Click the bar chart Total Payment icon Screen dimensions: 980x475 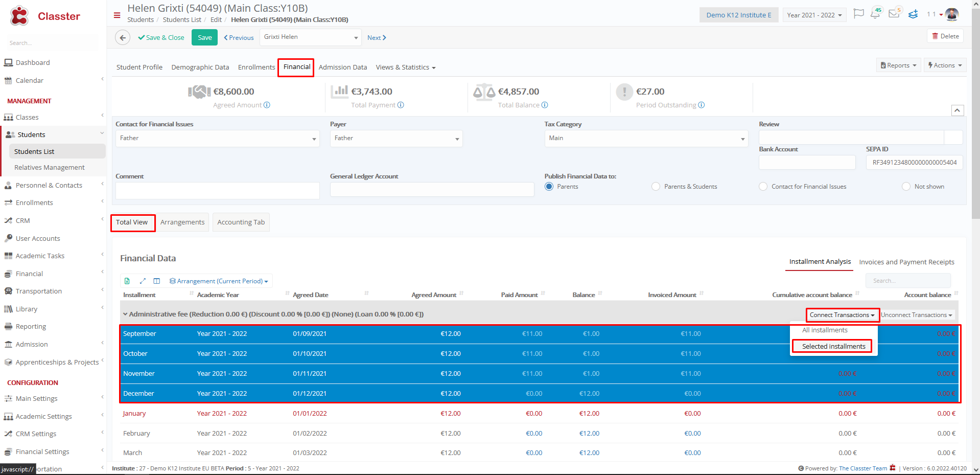339,92
